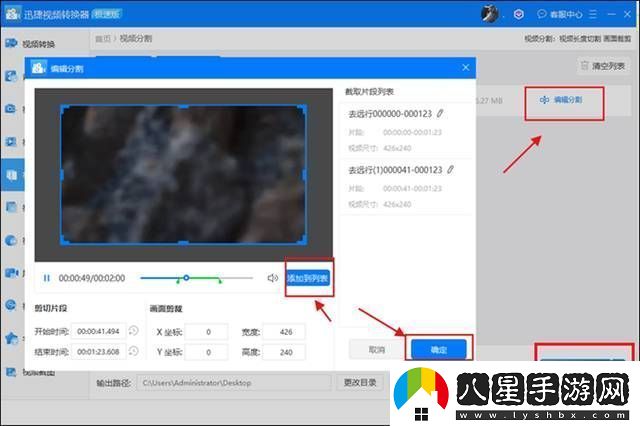Click the 视频分割 breadcrumb item
The height and width of the screenshot is (426, 640).
pos(136,39)
